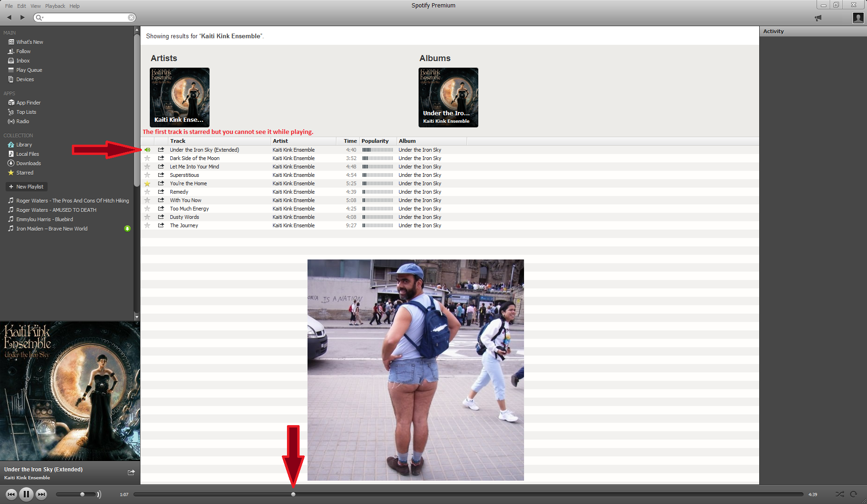Star the track The Journey

[x=147, y=225]
